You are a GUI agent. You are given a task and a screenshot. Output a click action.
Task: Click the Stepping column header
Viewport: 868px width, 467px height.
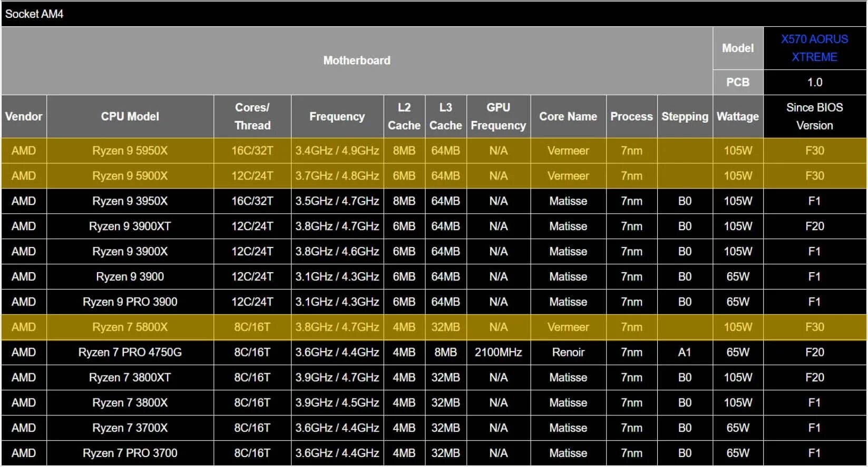click(x=685, y=116)
